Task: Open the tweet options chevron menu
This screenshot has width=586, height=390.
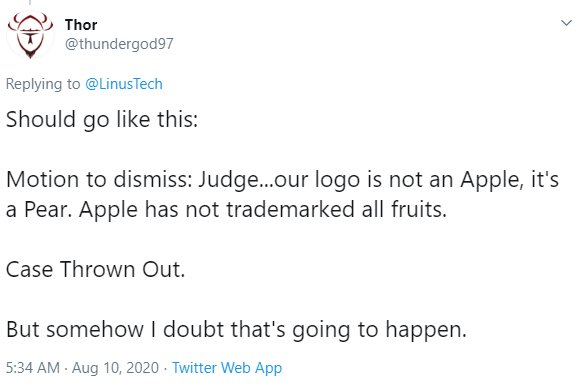Action: coord(566,23)
